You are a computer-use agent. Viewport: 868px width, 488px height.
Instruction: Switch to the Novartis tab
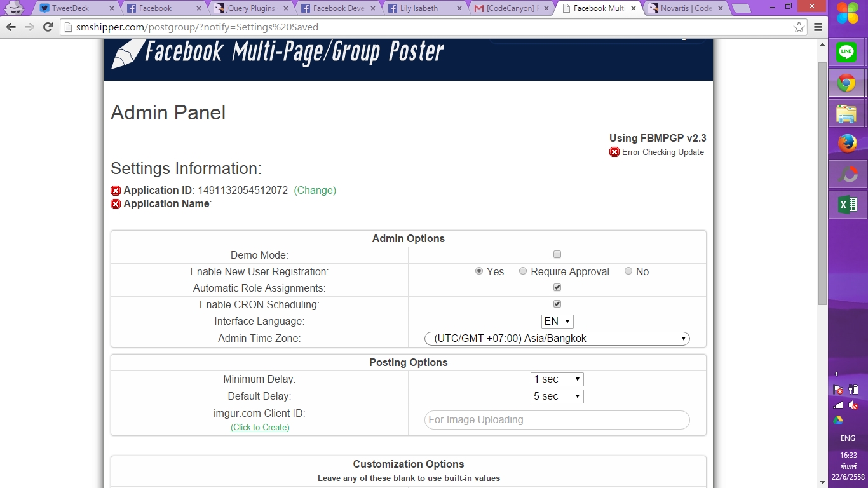click(x=686, y=8)
